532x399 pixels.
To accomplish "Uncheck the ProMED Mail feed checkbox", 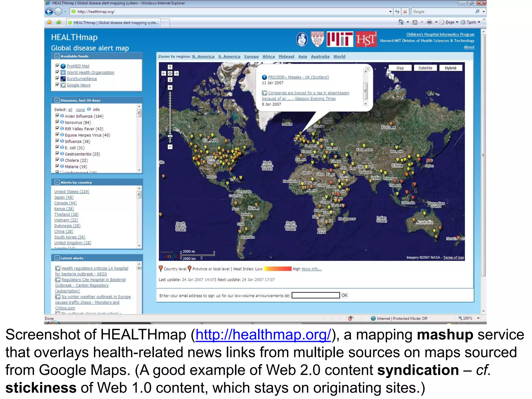I will 57,66.
